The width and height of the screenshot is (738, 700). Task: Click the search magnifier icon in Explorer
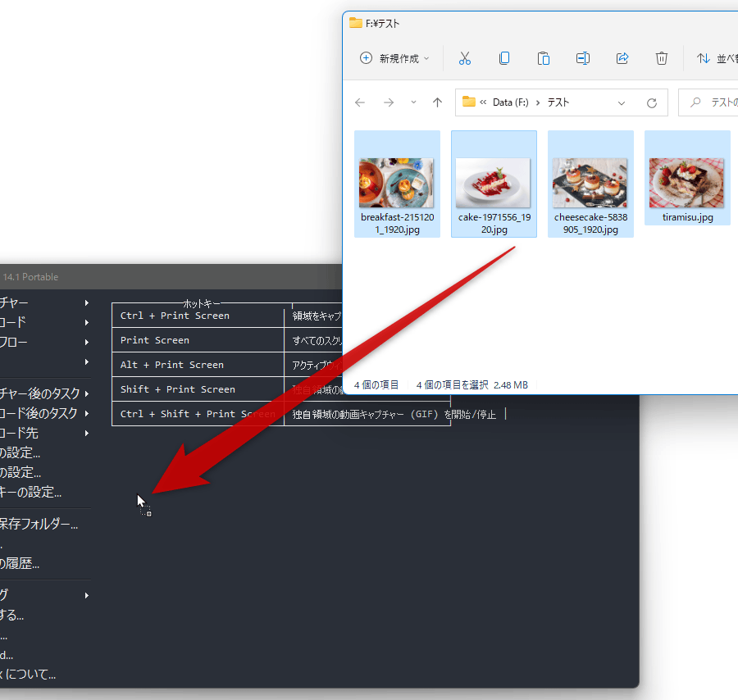pos(695,102)
